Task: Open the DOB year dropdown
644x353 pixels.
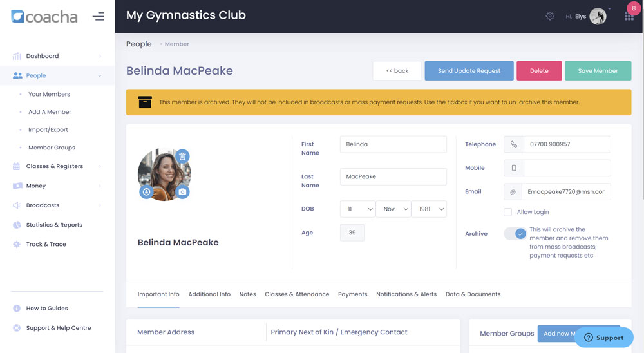Action: pyautogui.click(x=429, y=209)
